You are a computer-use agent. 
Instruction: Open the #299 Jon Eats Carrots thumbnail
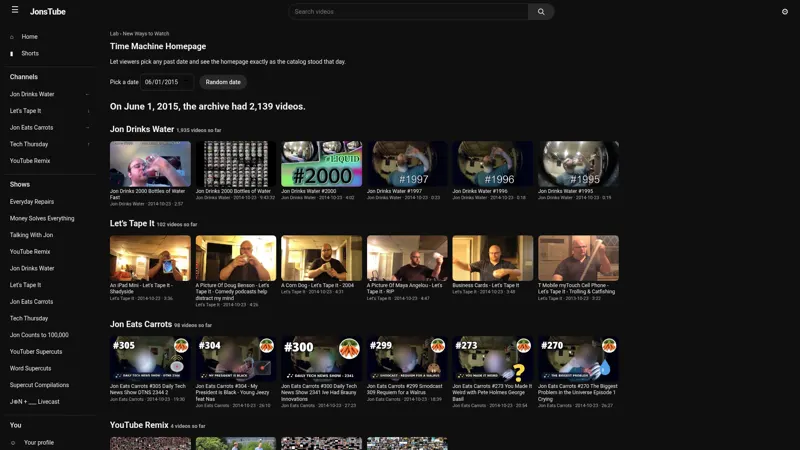(x=407, y=359)
